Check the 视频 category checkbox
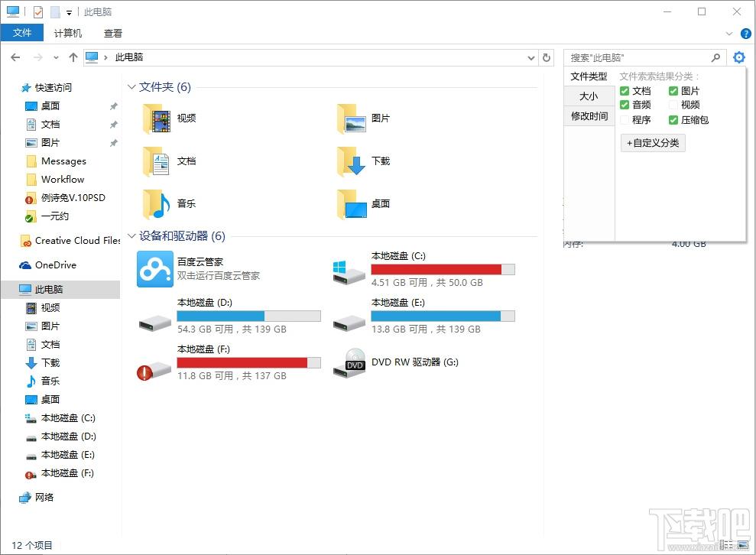The width and height of the screenshot is (756, 555). click(673, 105)
